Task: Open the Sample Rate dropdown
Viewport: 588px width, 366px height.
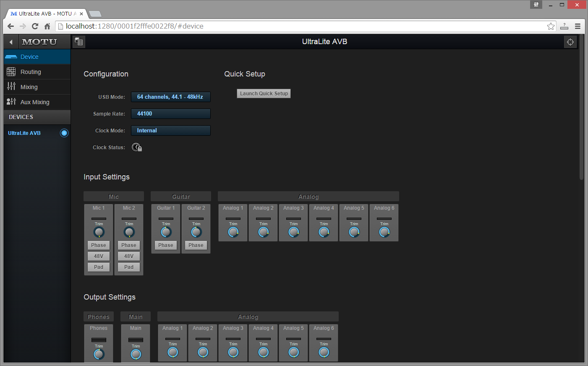Action: (171, 114)
